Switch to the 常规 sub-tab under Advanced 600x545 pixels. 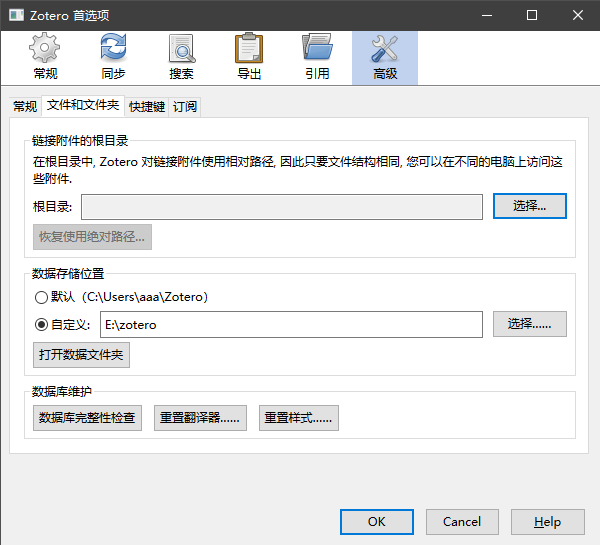[x=25, y=106]
